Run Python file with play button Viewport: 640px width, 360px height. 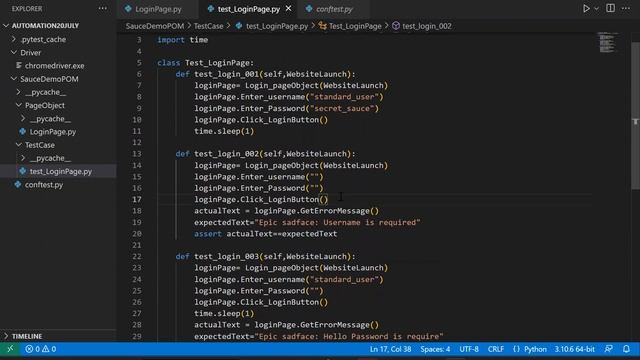pos(586,9)
